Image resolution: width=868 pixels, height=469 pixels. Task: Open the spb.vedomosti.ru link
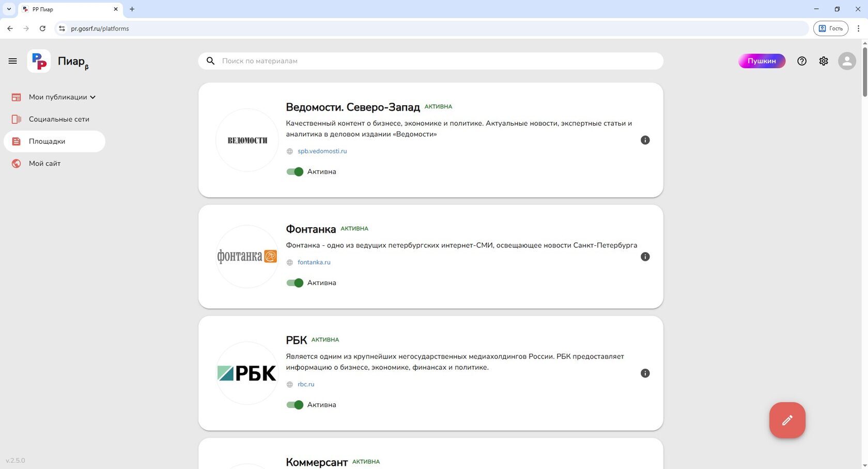coord(322,151)
